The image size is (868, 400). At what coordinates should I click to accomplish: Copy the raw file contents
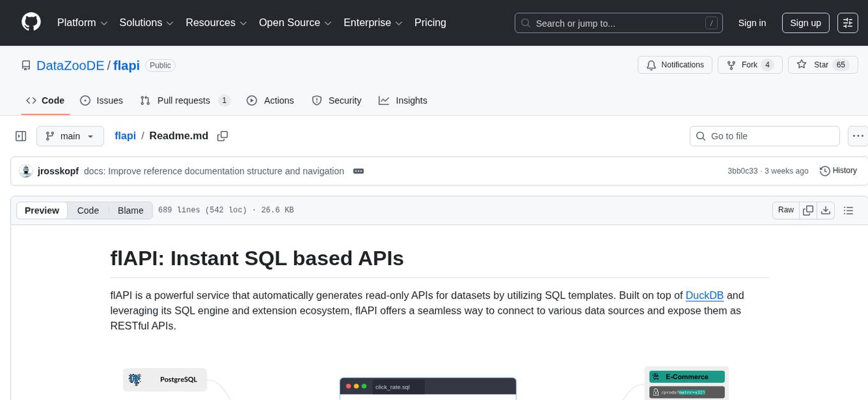[808, 210]
